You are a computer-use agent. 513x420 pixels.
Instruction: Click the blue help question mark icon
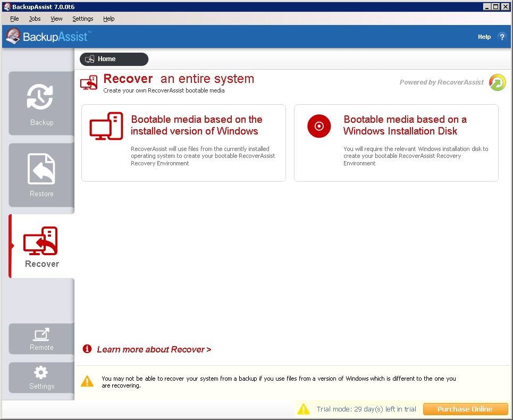pyautogui.click(x=501, y=37)
